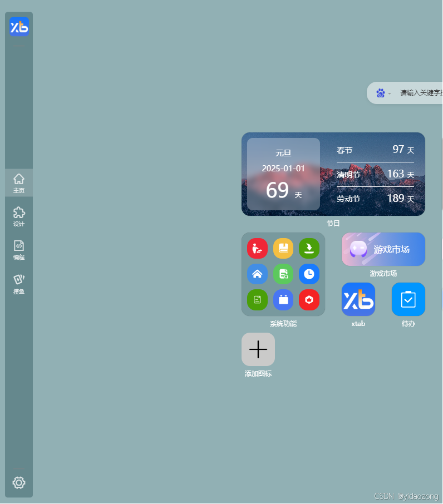Select the 春节 97 天 row

point(375,150)
